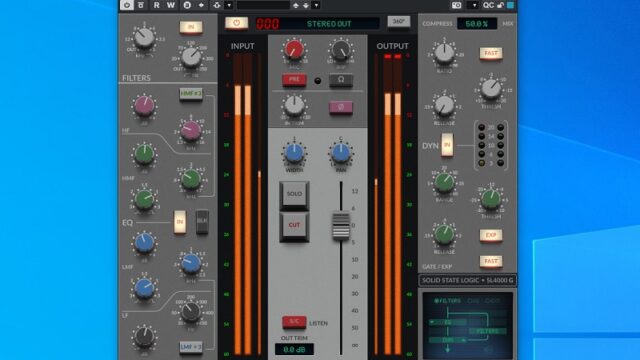Click the Write automation W button
The height and width of the screenshot is (360, 640).
pos(171,5)
